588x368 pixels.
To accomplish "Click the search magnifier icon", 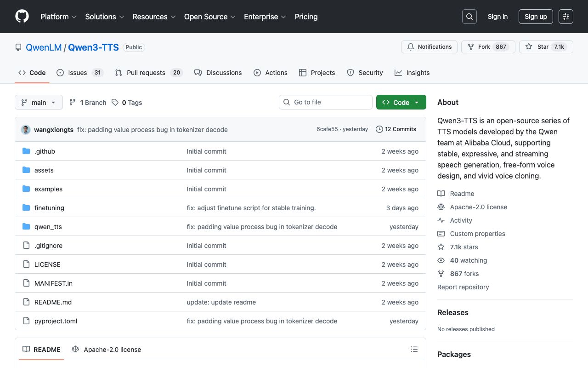I will pos(469,17).
